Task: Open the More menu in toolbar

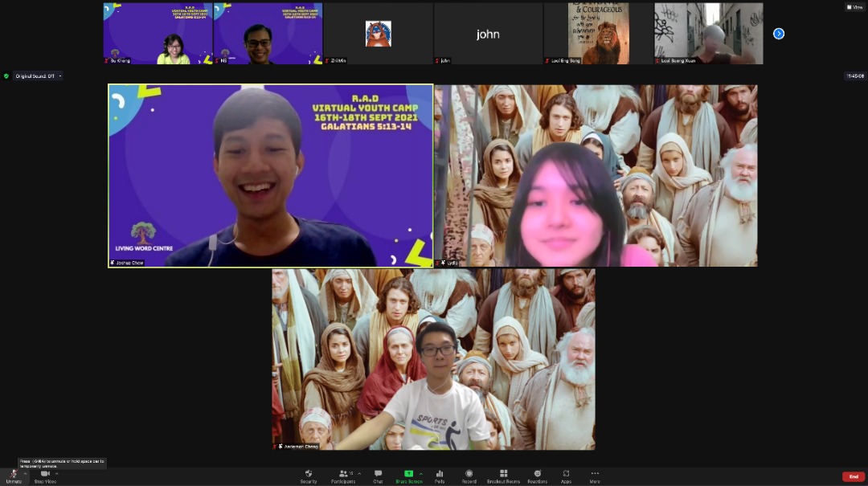Action: pyautogui.click(x=595, y=474)
